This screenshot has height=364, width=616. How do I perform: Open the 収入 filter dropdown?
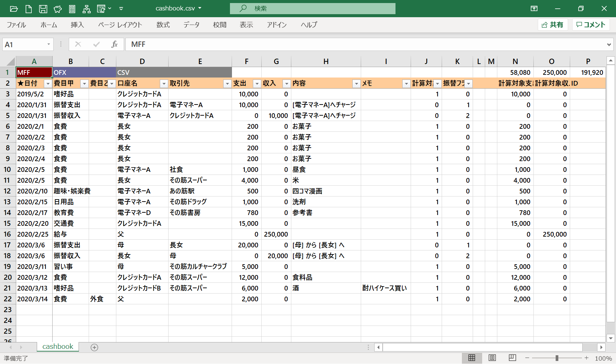287,84
